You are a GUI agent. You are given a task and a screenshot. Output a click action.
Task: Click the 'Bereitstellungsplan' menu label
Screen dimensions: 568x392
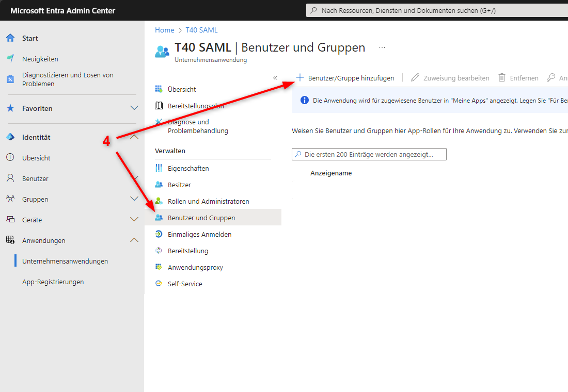(x=196, y=106)
